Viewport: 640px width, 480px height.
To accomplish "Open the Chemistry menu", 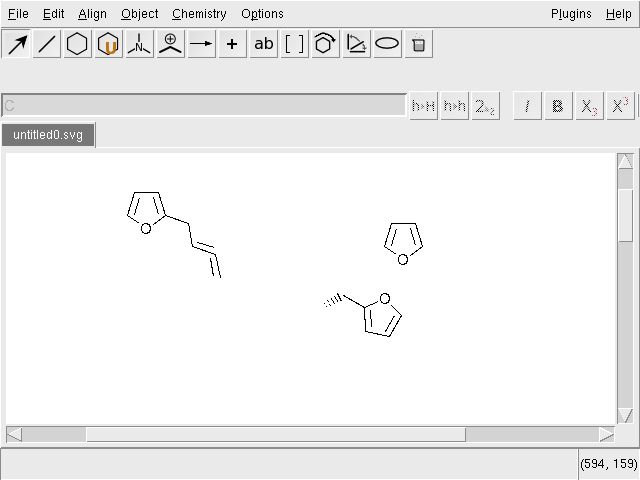I will tap(199, 14).
